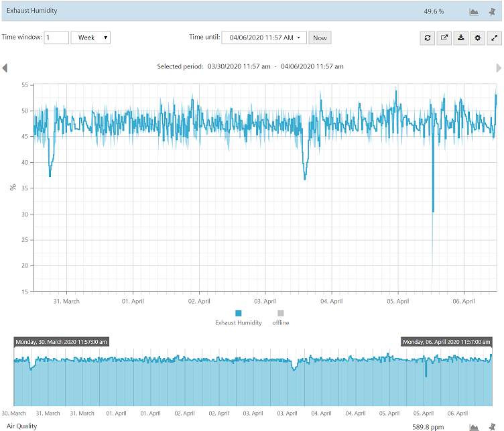This screenshot has width=504, height=431.
Task: Open chart in new window icon
Action: [444, 38]
